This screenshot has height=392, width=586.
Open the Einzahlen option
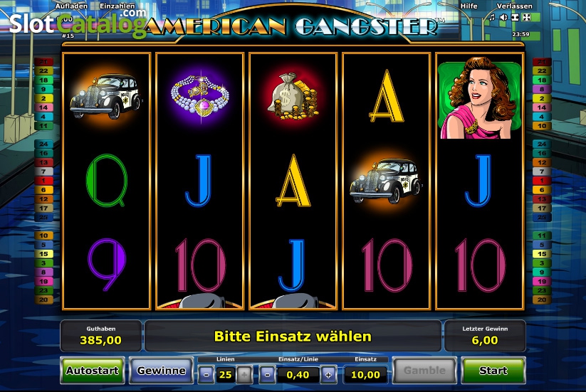pos(117,6)
